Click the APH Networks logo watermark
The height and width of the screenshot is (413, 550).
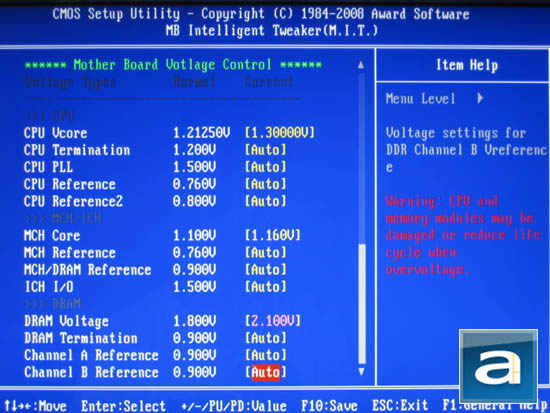click(x=498, y=366)
